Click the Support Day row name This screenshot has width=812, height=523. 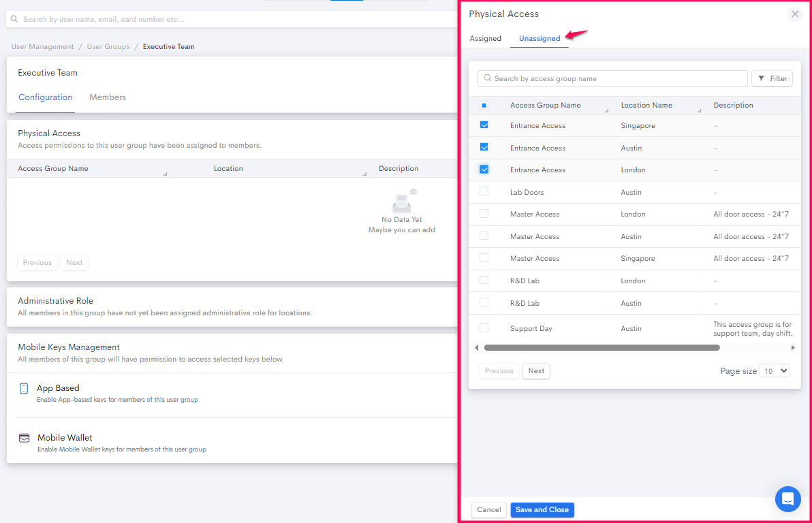click(x=531, y=328)
